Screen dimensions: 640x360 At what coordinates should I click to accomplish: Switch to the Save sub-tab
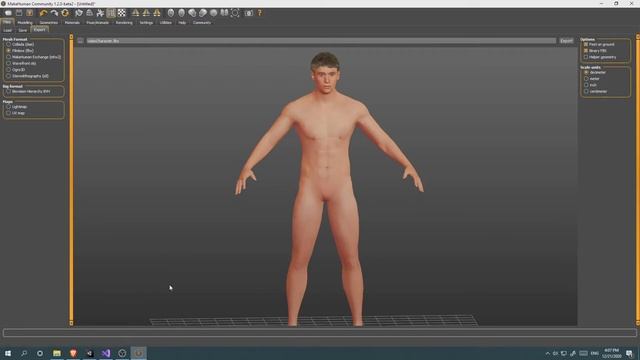[x=22, y=30]
